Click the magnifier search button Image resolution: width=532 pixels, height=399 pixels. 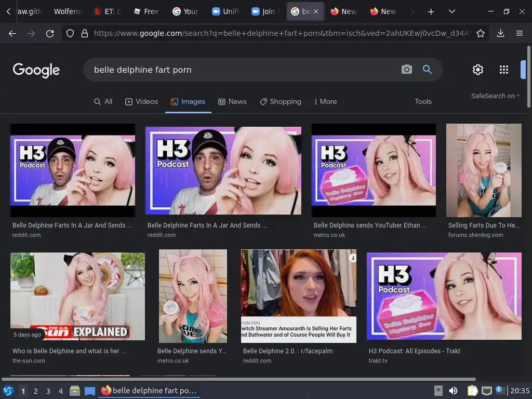click(x=427, y=70)
